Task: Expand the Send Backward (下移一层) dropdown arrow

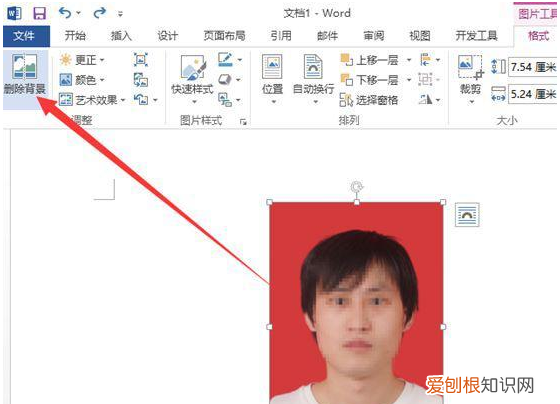Action: [x=409, y=80]
